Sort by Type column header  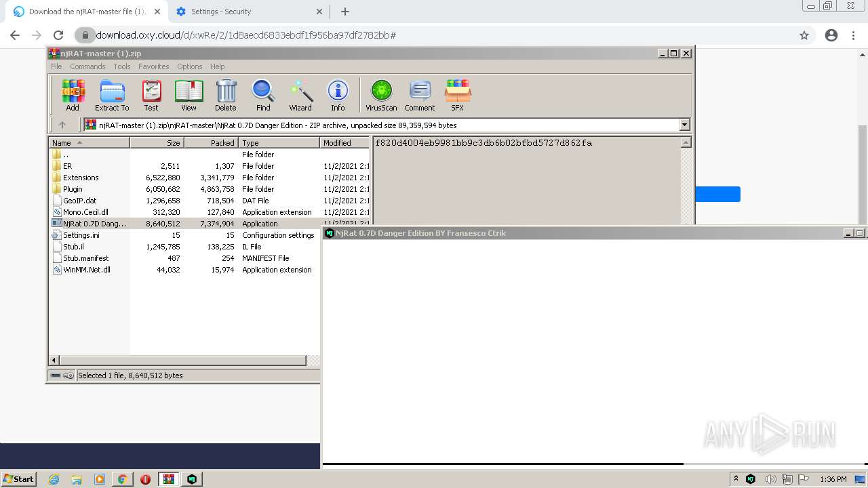(279, 143)
